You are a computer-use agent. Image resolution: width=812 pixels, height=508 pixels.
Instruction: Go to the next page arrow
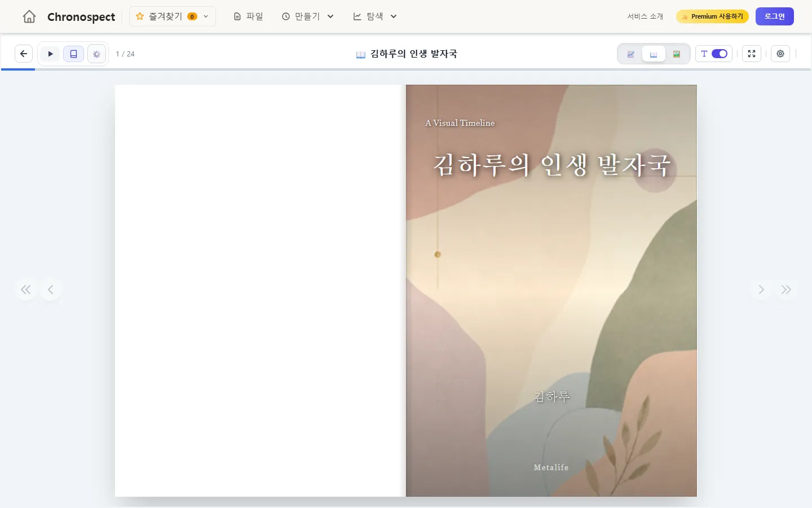coord(761,290)
